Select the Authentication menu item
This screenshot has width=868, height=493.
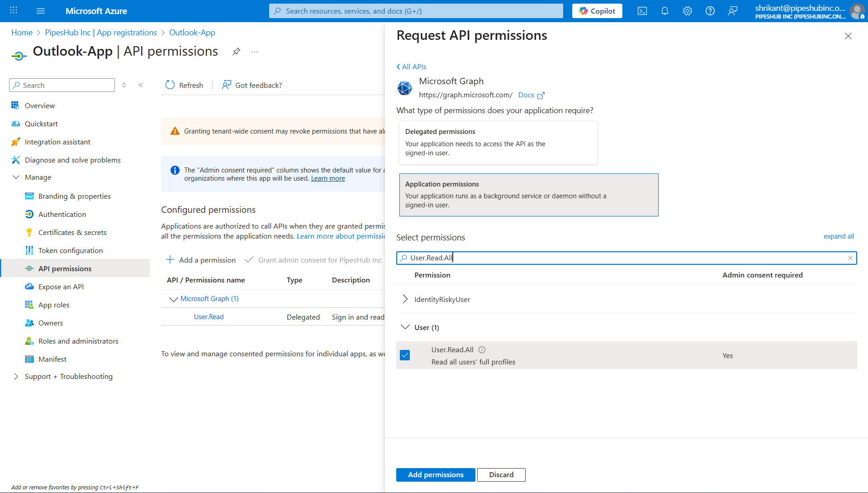click(62, 214)
